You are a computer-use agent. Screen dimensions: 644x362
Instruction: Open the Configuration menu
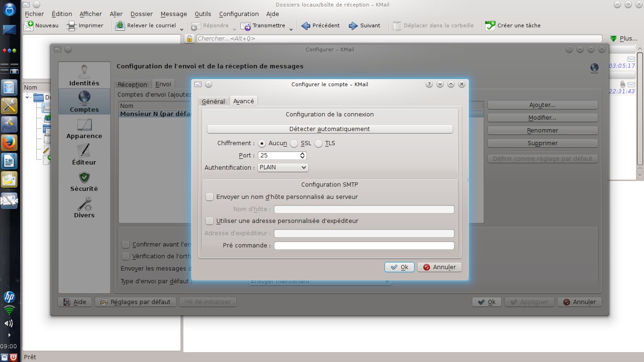point(239,14)
